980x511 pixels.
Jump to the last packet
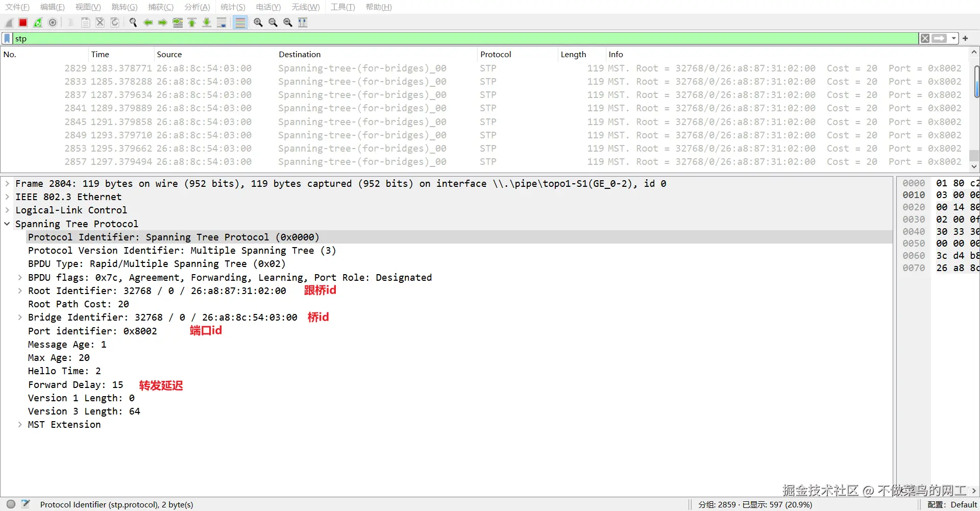207,22
